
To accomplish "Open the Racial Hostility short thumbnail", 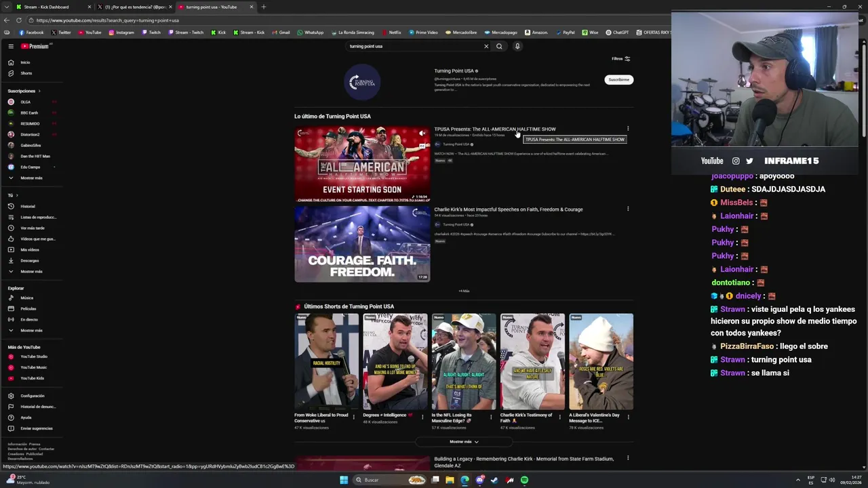I will (326, 361).
